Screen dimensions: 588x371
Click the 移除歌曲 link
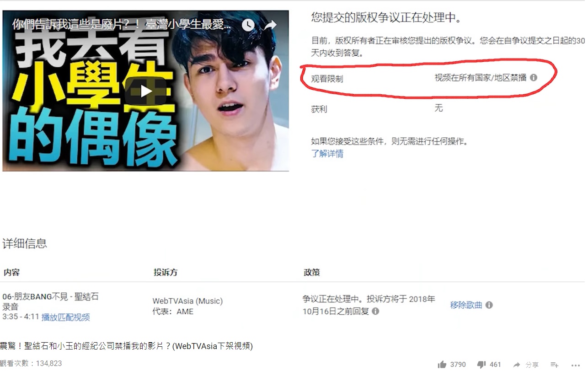[466, 305]
